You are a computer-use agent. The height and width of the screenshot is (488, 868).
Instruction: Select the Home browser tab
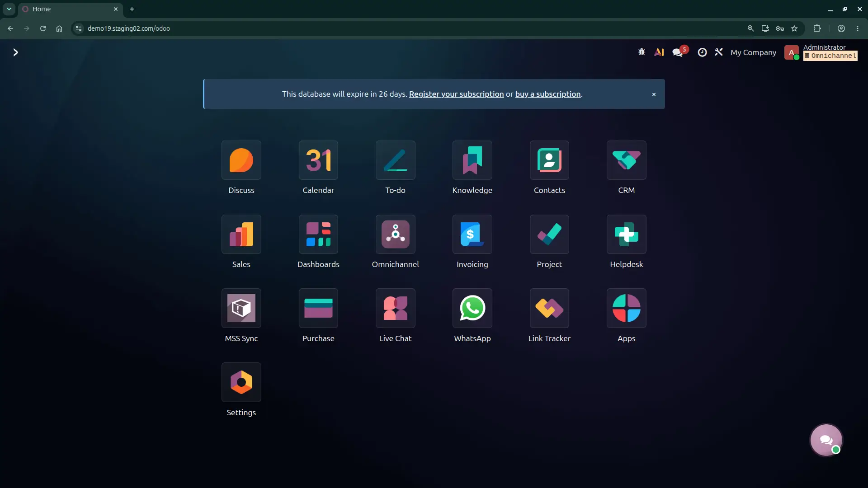click(x=71, y=9)
